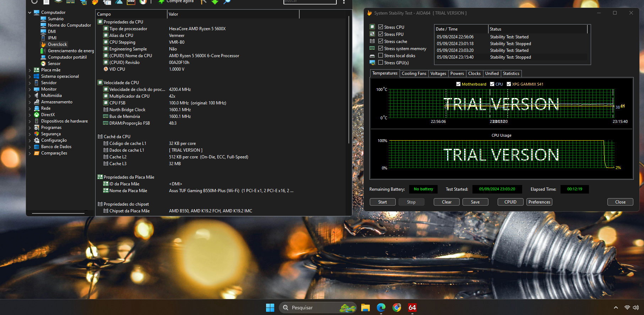
Task: Click the Configuração gear icon
Action: pyautogui.click(x=37, y=140)
